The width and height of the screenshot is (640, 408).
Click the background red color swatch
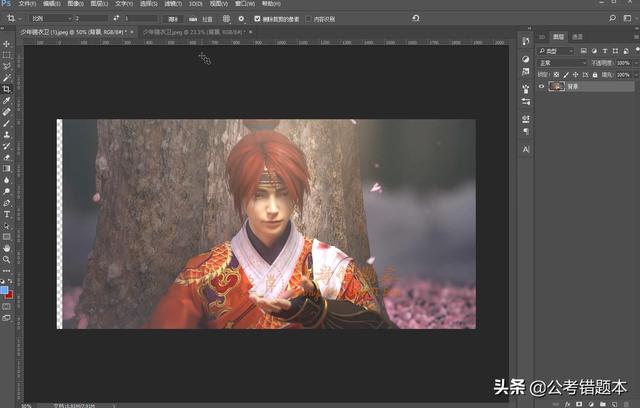[10, 295]
